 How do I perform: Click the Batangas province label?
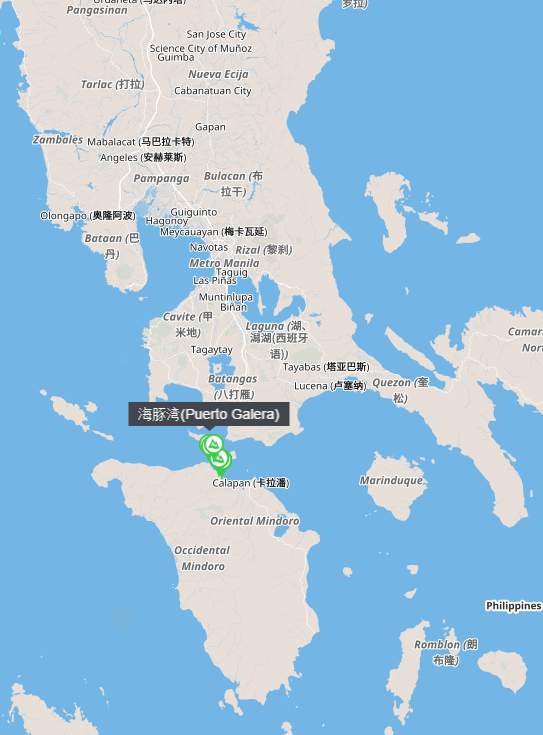233,386
